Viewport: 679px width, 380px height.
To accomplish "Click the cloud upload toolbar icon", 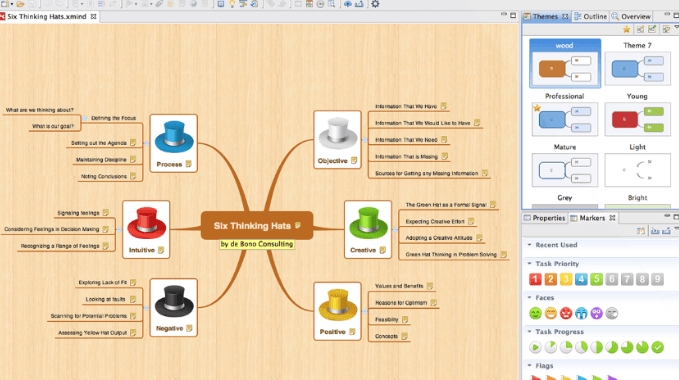I will [x=347, y=4].
